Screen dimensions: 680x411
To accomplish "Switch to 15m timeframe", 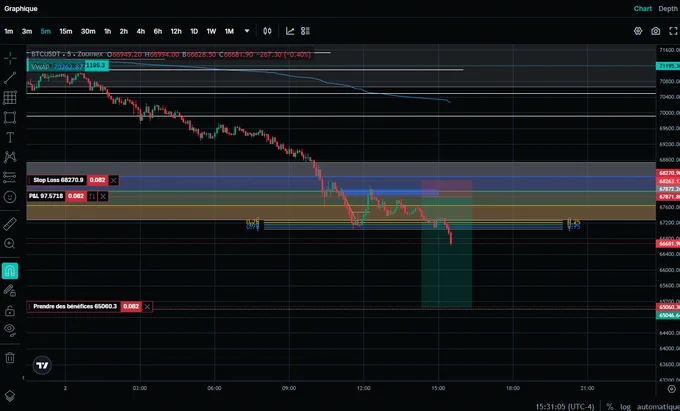I will click(66, 31).
